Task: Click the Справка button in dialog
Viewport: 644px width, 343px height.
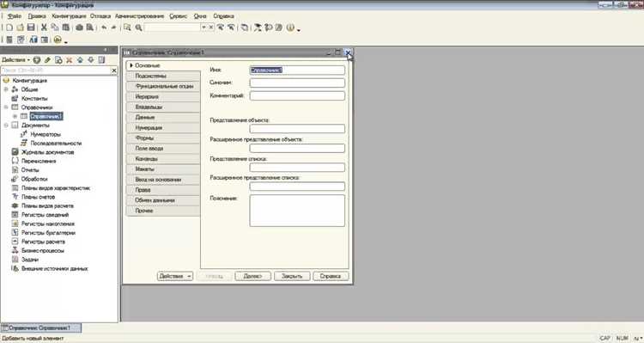Action: tap(331, 276)
